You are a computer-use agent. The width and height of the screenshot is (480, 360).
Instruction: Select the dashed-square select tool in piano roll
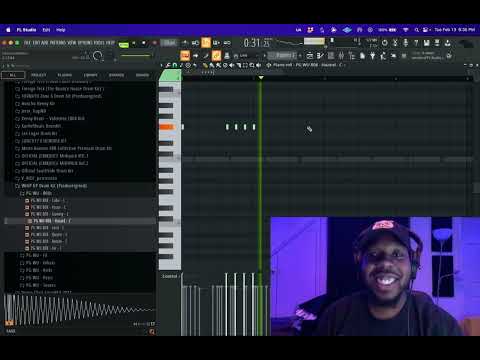click(245, 65)
